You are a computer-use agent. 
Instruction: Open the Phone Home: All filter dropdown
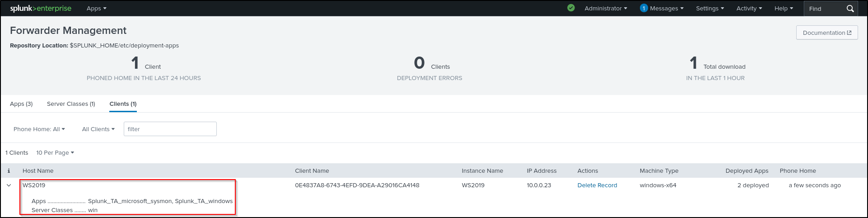click(x=39, y=129)
